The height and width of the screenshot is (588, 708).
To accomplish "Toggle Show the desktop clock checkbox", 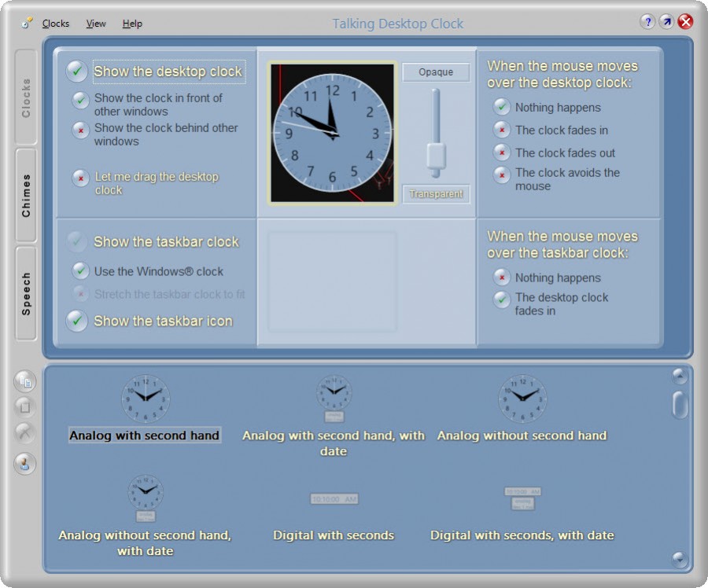I will pos(77,72).
